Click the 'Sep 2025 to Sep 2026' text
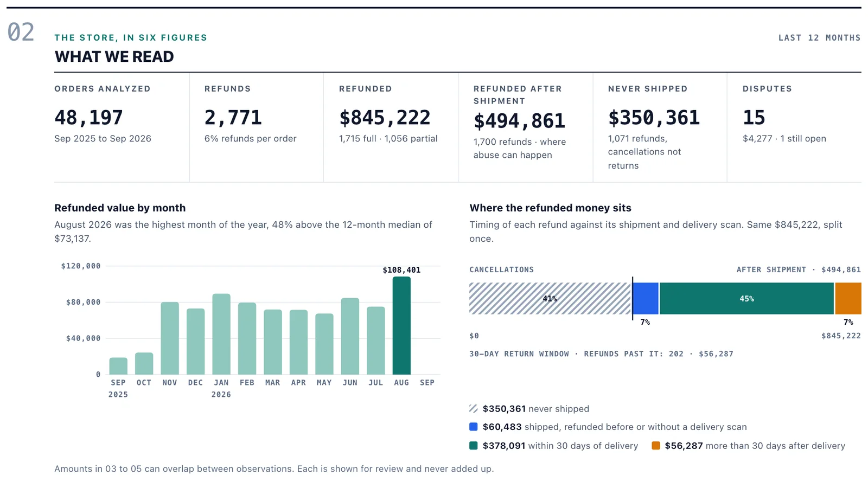This screenshot has height=482, width=868. (103, 138)
